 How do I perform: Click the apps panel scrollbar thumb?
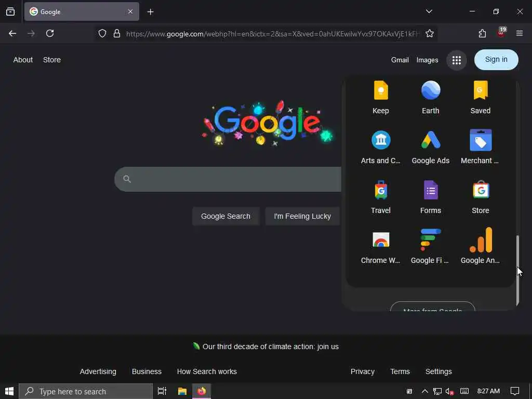[x=518, y=270]
